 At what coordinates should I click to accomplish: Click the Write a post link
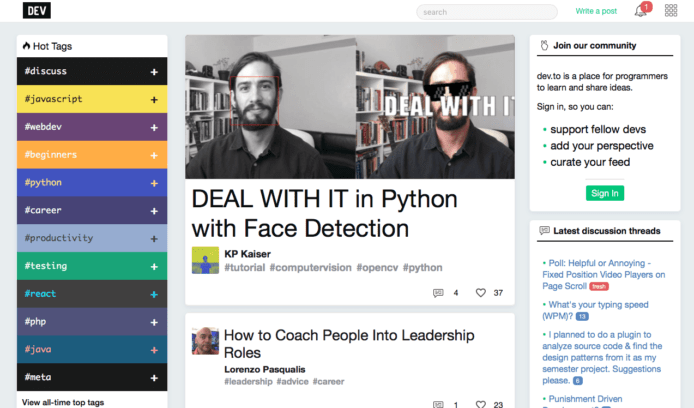tap(596, 12)
